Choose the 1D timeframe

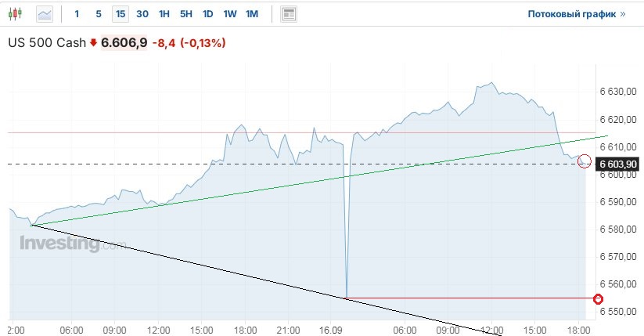[x=207, y=14]
